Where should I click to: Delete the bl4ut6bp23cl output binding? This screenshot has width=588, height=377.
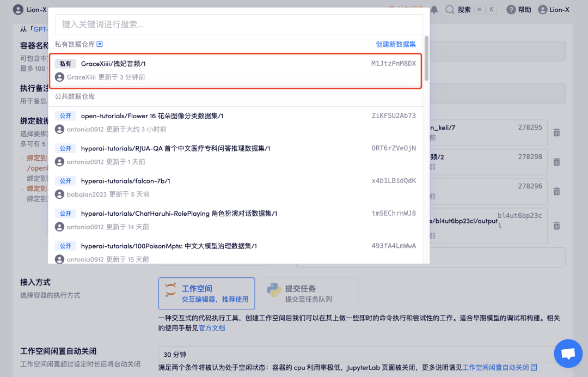(x=556, y=226)
